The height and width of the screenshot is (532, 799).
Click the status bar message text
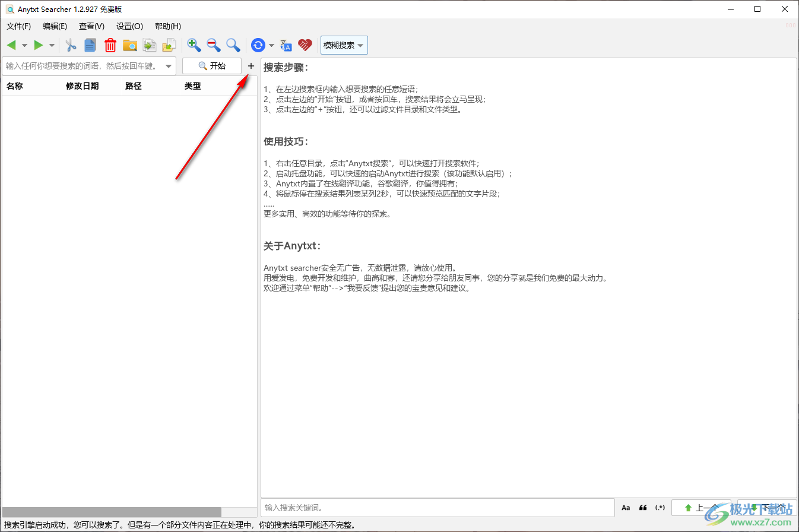pyautogui.click(x=180, y=525)
